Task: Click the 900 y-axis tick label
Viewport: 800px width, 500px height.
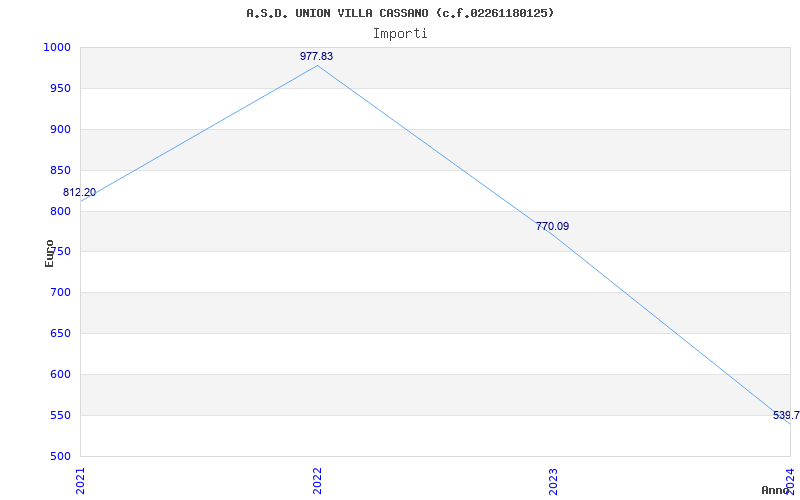Action: coord(60,129)
